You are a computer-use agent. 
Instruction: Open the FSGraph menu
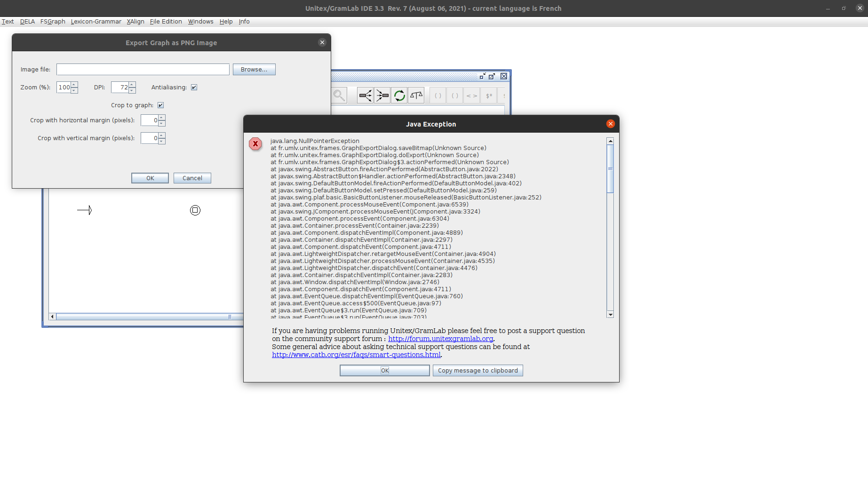(x=53, y=22)
